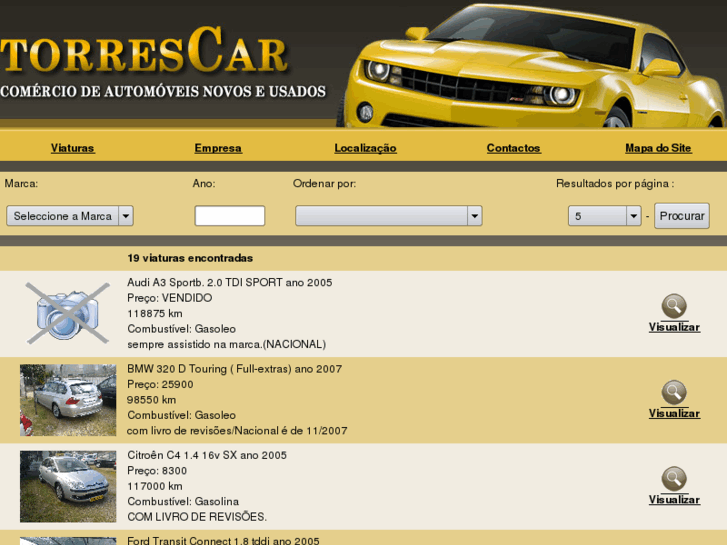Open the BMW 320 D Touring thumbnail

click(68, 400)
